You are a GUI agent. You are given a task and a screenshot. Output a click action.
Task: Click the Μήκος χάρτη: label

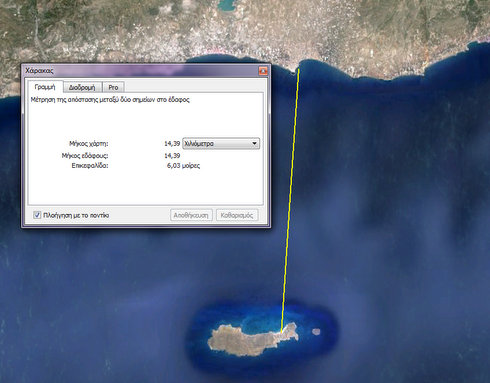pos(89,144)
